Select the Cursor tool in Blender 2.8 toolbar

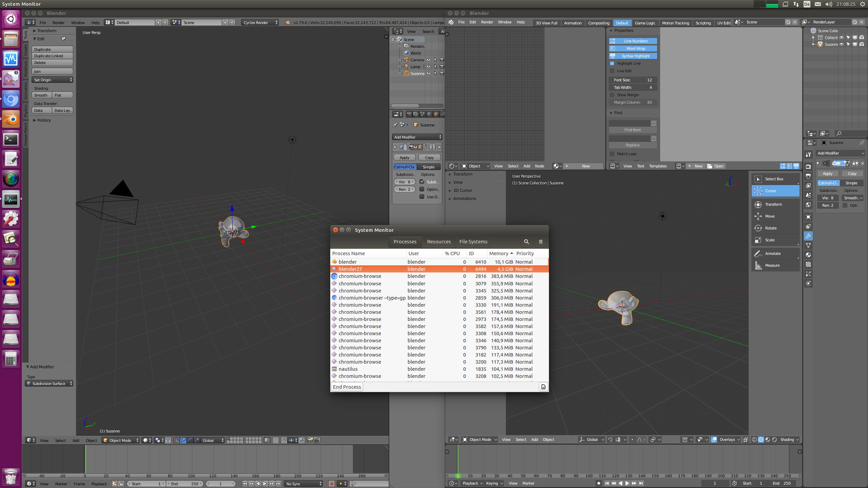[775, 191]
